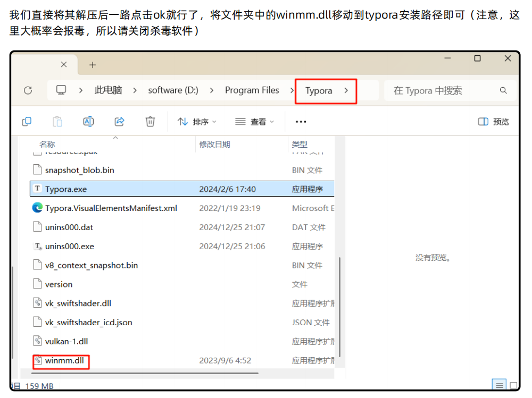Open the new tab with plus button
The width and height of the screenshot is (532, 398).
93,65
